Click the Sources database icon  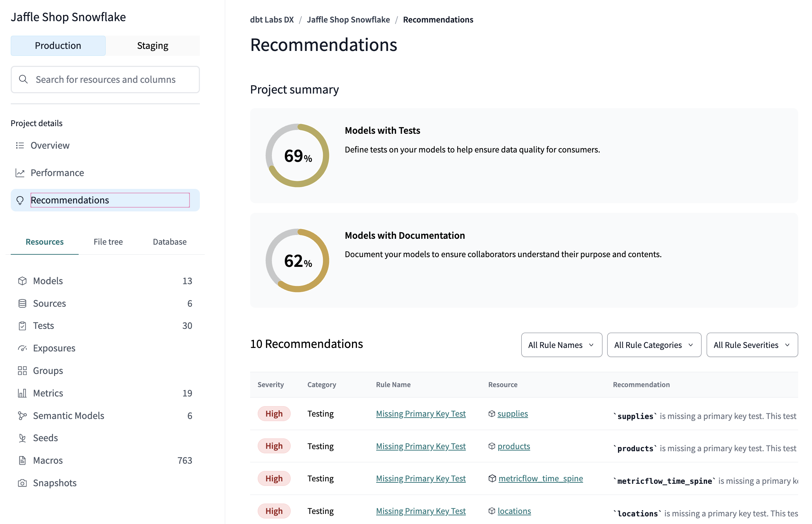(x=23, y=303)
